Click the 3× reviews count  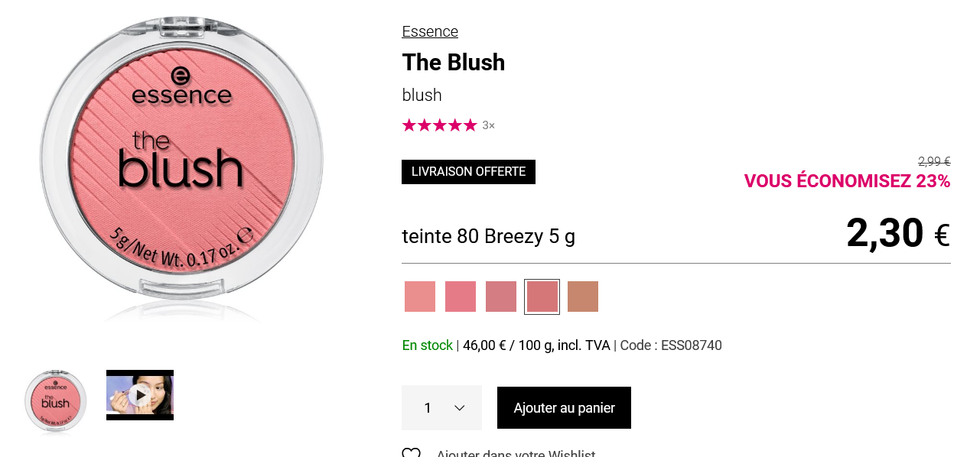[488, 125]
